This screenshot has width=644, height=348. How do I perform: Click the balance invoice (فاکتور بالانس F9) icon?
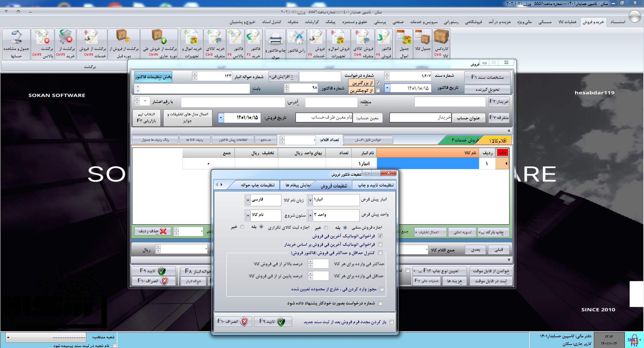[235, 44]
